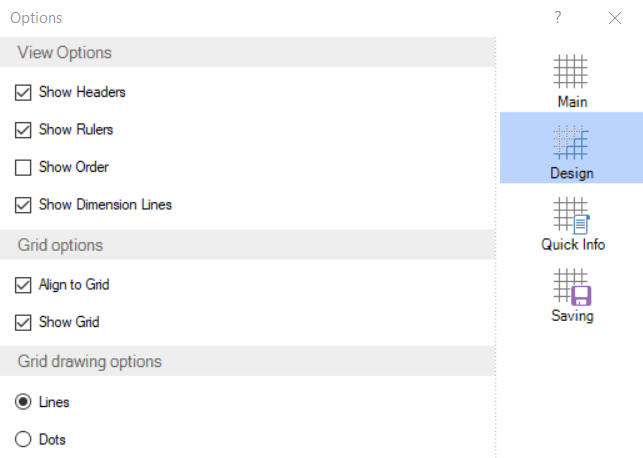Open the Saving floppy-disk grid icon
The width and height of the screenshot is (643, 458).
coord(573,286)
